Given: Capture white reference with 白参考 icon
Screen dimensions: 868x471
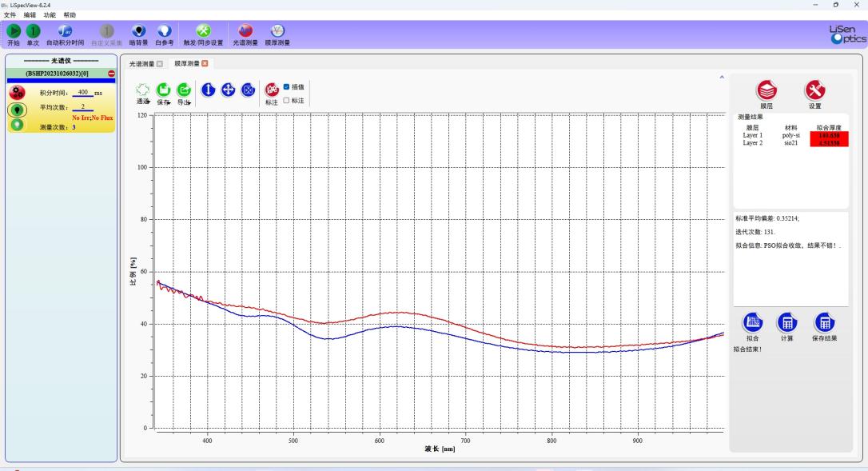Looking at the screenshot, I should point(164,31).
